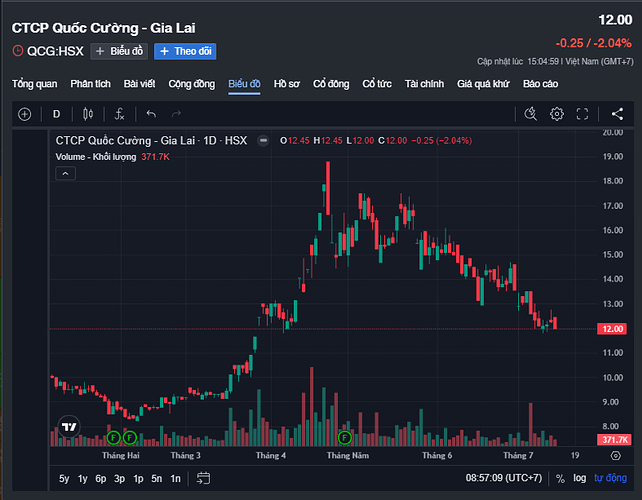
Task: Switch chart to fullscreen mode
Action: coord(582,114)
